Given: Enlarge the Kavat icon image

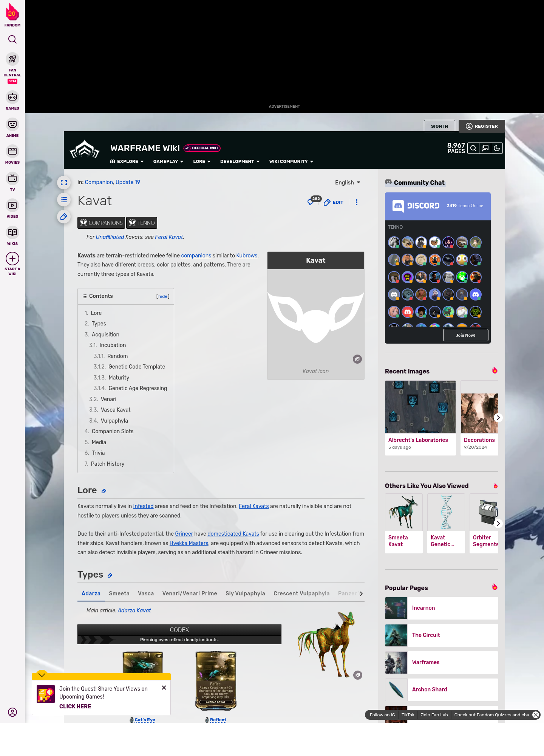Looking at the screenshot, I should (357, 359).
